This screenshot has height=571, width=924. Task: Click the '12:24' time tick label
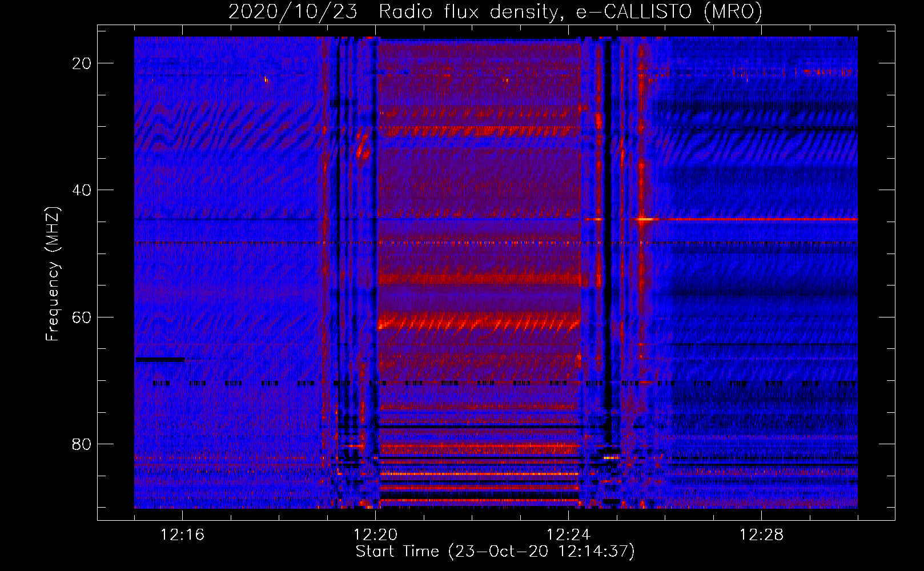(568, 535)
